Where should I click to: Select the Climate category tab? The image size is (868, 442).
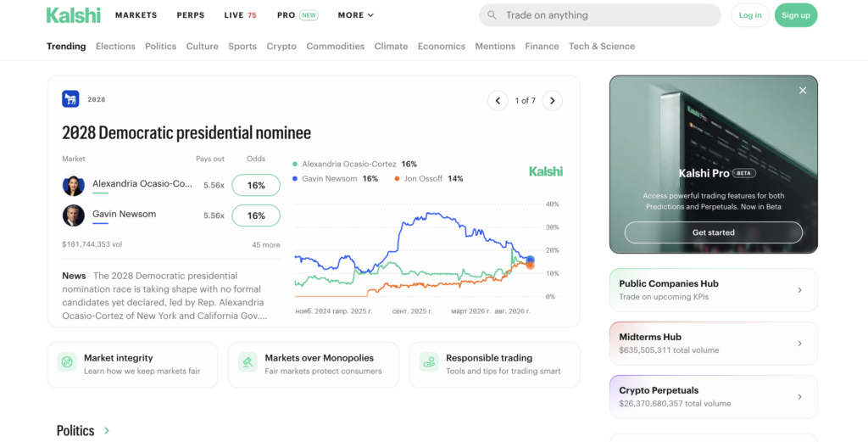tap(391, 46)
